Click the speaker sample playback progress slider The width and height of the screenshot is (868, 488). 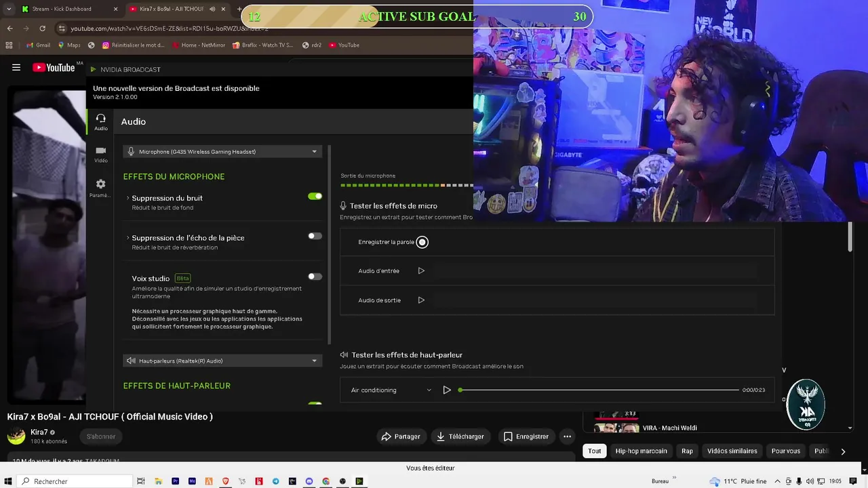599,390
